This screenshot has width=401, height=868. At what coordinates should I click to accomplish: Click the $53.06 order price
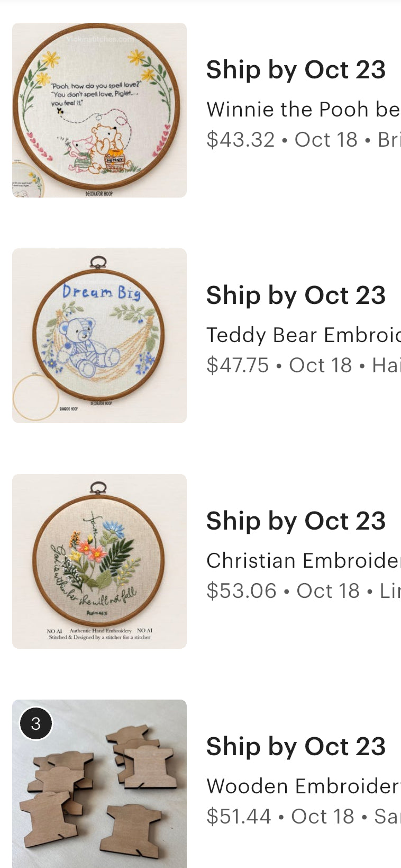241,591
